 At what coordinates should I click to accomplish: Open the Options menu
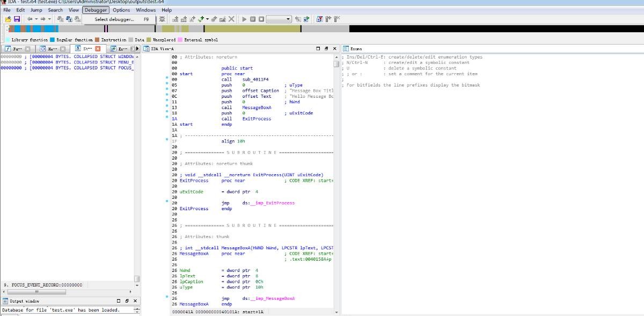121,10
